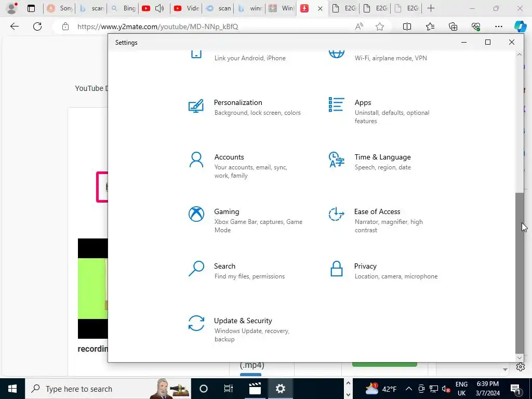View site information lock icon
The image size is (532, 399).
click(x=65, y=26)
